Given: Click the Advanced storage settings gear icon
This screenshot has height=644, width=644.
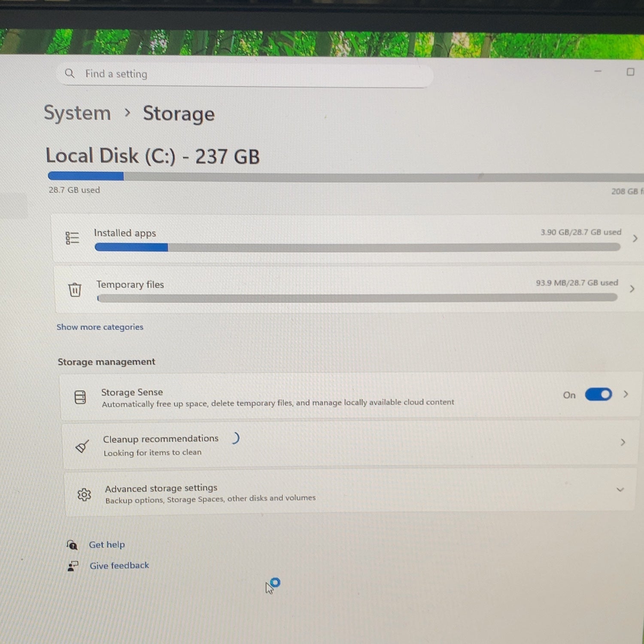Looking at the screenshot, I should click(x=84, y=495).
